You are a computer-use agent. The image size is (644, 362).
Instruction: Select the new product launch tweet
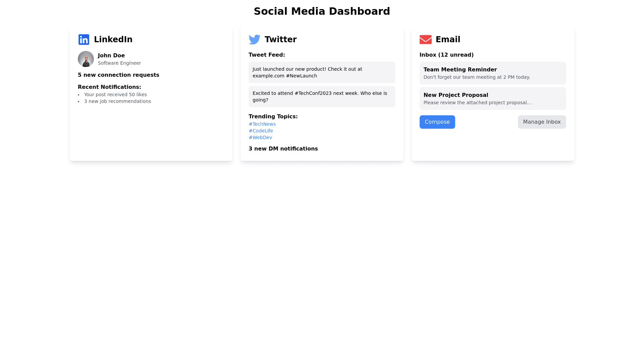pos(322,72)
